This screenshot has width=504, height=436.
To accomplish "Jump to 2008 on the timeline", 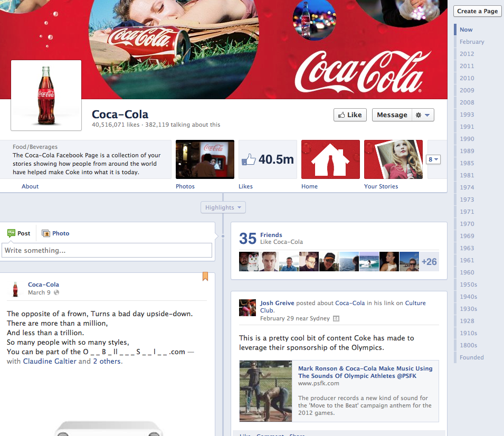I will 467,102.
